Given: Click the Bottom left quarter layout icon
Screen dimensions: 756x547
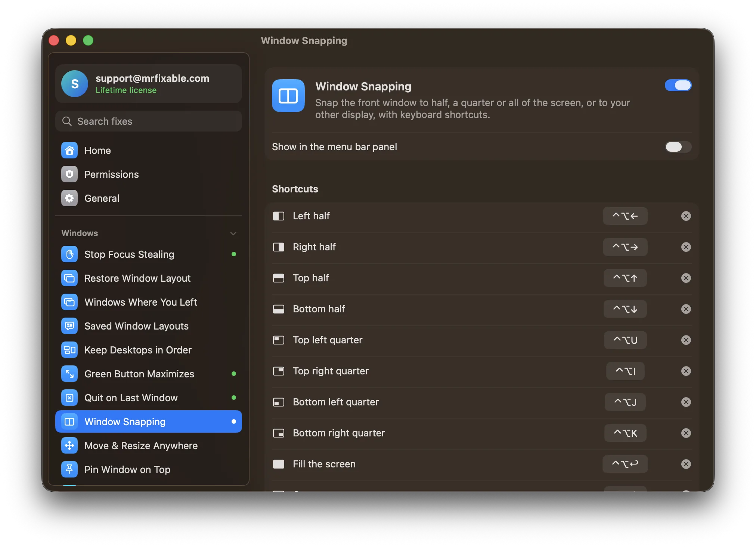Looking at the screenshot, I should pos(279,402).
